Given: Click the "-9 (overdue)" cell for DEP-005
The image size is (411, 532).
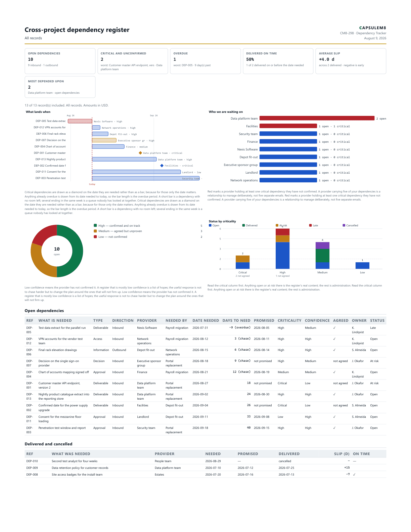Looking at the screenshot, I should click(x=240, y=328).
